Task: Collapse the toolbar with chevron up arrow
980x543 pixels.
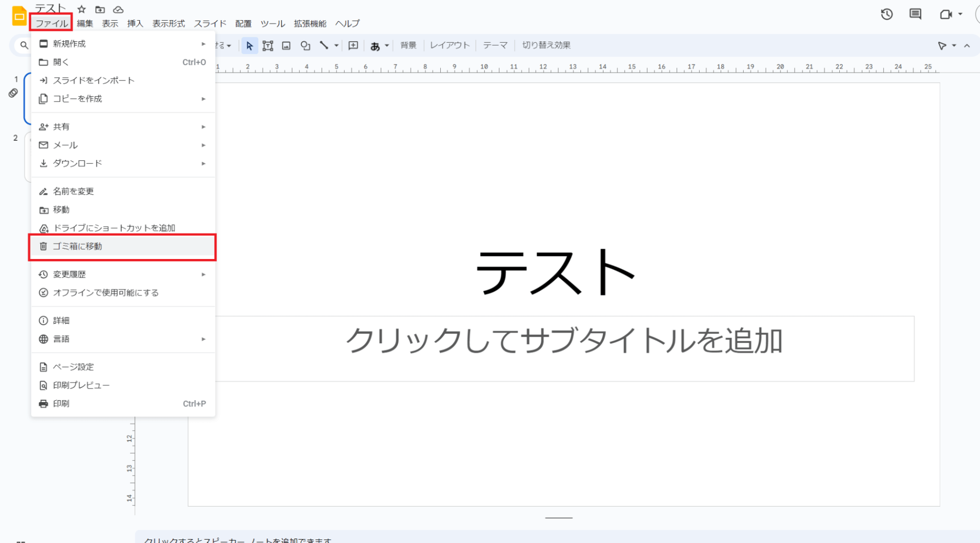Action: point(967,46)
